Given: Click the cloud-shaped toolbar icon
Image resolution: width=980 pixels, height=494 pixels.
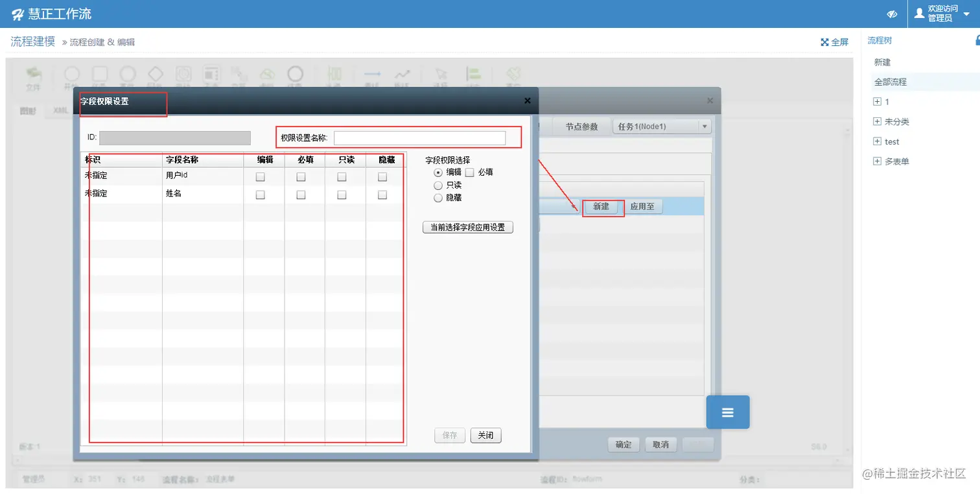Looking at the screenshot, I should pyautogui.click(x=267, y=74).
